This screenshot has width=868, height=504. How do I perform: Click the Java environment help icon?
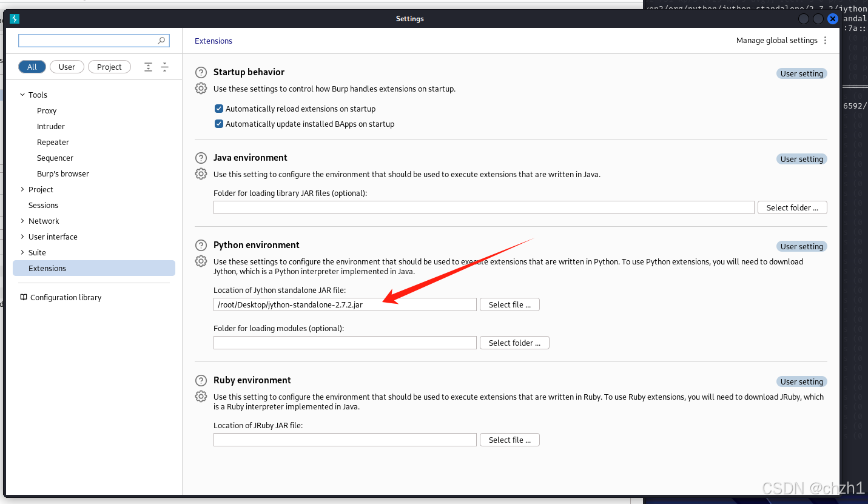[201, 158]
